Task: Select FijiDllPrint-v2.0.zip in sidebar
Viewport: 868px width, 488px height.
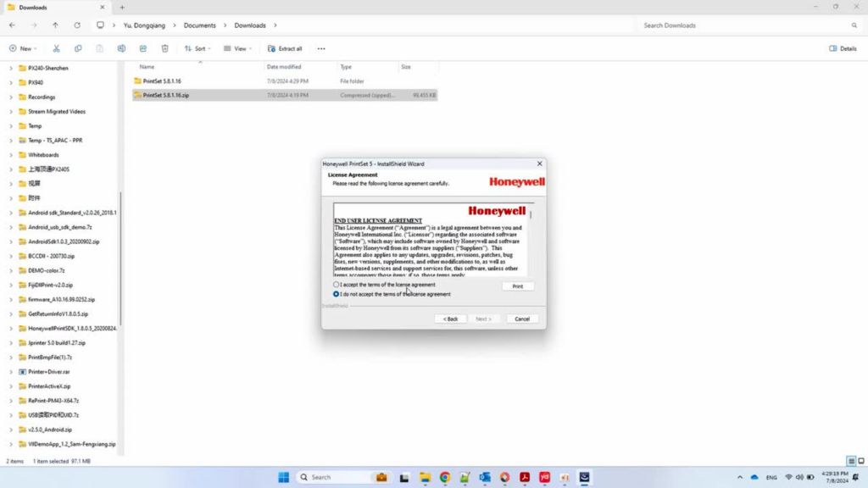Action: 50,285
